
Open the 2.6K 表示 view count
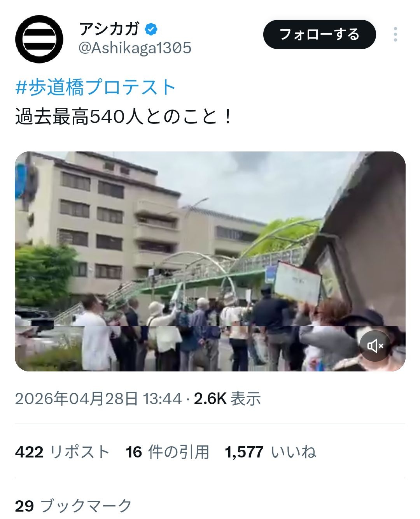(227, 399)
